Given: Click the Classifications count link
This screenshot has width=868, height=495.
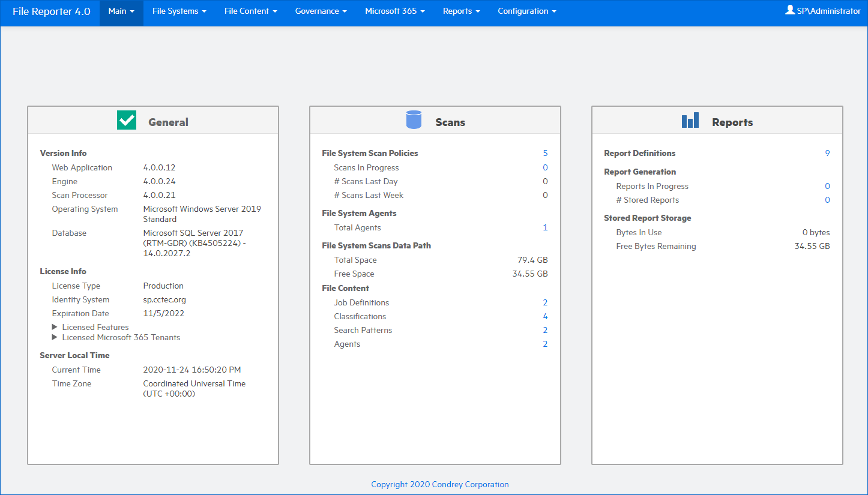Looking at the screenshot, I should coord(545,316).
